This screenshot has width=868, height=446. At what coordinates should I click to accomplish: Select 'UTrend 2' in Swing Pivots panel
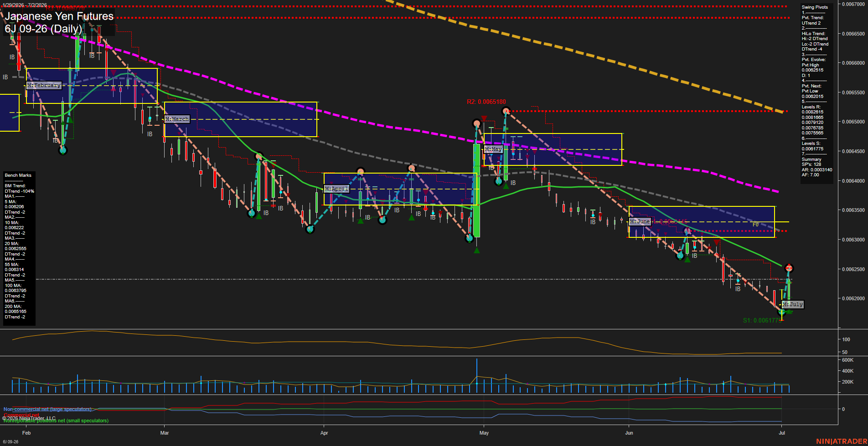[811, 23]
